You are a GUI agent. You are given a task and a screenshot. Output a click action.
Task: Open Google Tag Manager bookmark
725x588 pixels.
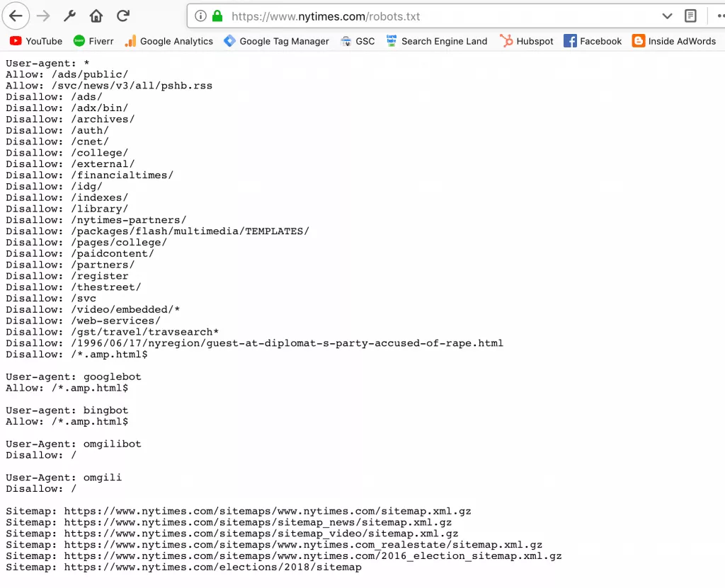click(276, 41)
